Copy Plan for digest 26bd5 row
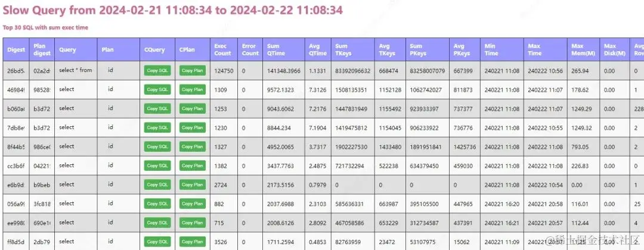Viewport: 644px width, 250px height. tap(193, 71)
